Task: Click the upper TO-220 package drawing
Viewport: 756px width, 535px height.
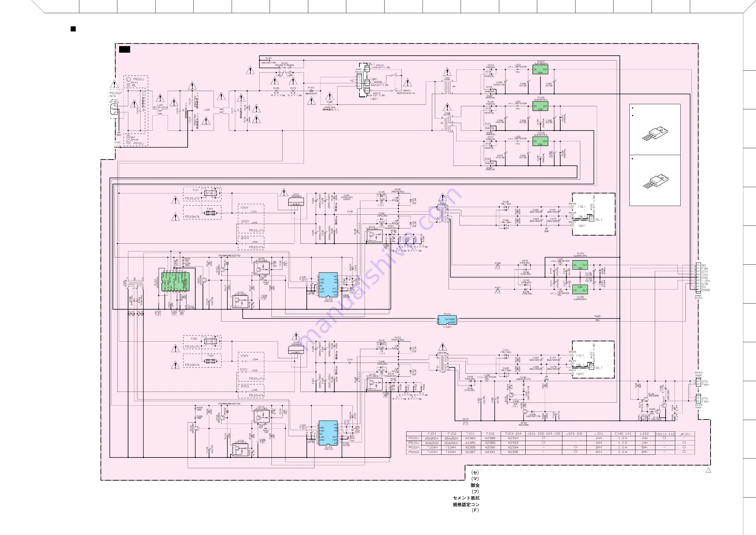Action: 655,134
